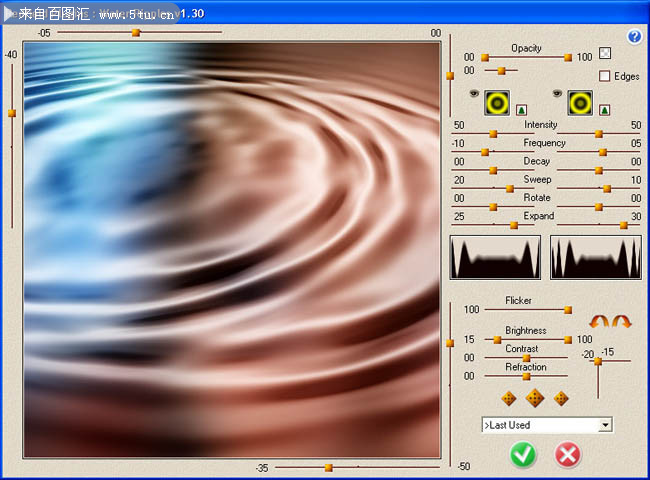Click the large middle dice icon
Image resolution: width=650 pixels, height=480 pixels.
coord(535,398)
